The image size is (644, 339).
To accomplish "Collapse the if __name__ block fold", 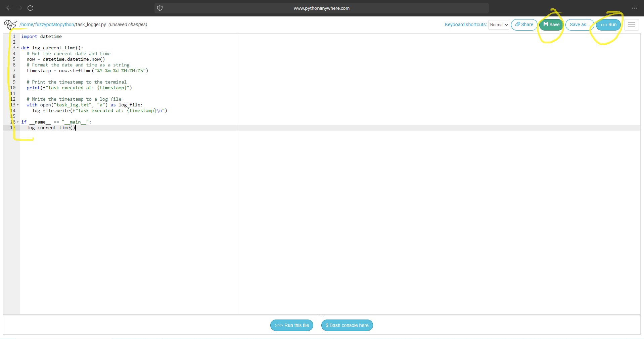I will click(17, 122).
